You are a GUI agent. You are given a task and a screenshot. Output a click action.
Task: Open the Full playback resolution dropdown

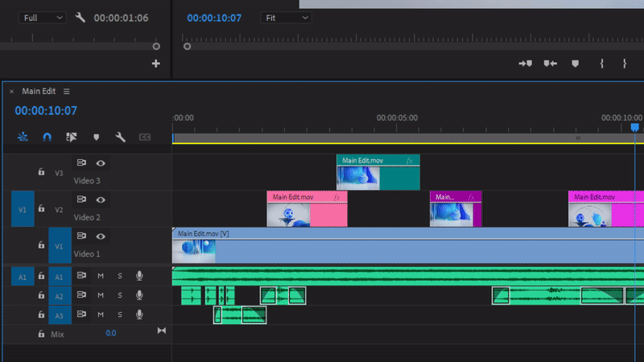(x=43, y=17)
